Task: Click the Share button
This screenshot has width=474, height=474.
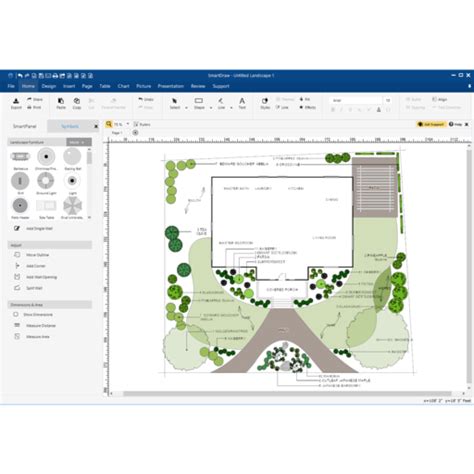Action: point(35,99)
